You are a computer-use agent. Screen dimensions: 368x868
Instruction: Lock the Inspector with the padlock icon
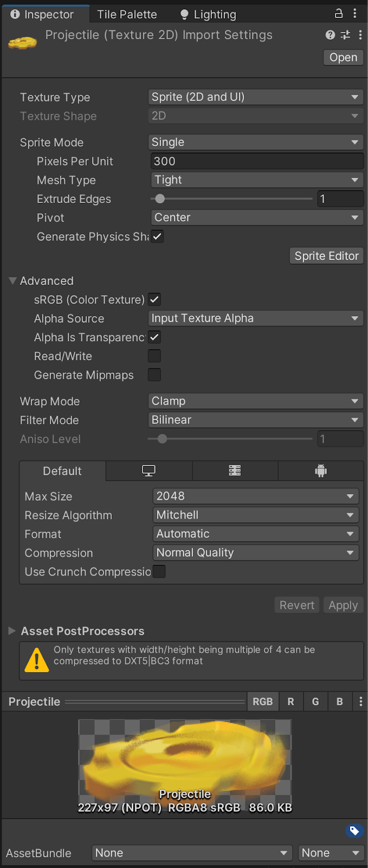coord(339,13)
